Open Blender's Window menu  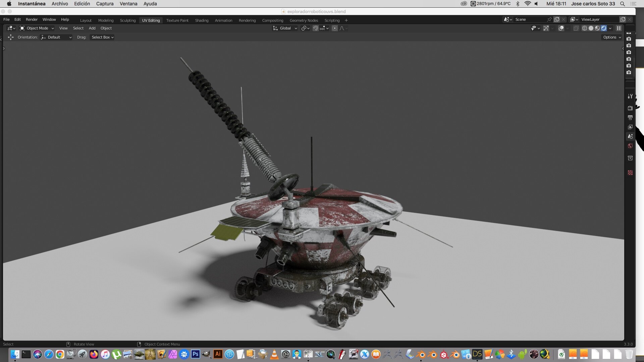click(x=49, y=19)
